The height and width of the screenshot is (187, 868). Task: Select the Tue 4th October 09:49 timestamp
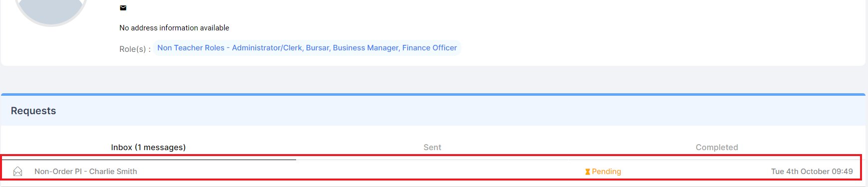click(812, 172)
